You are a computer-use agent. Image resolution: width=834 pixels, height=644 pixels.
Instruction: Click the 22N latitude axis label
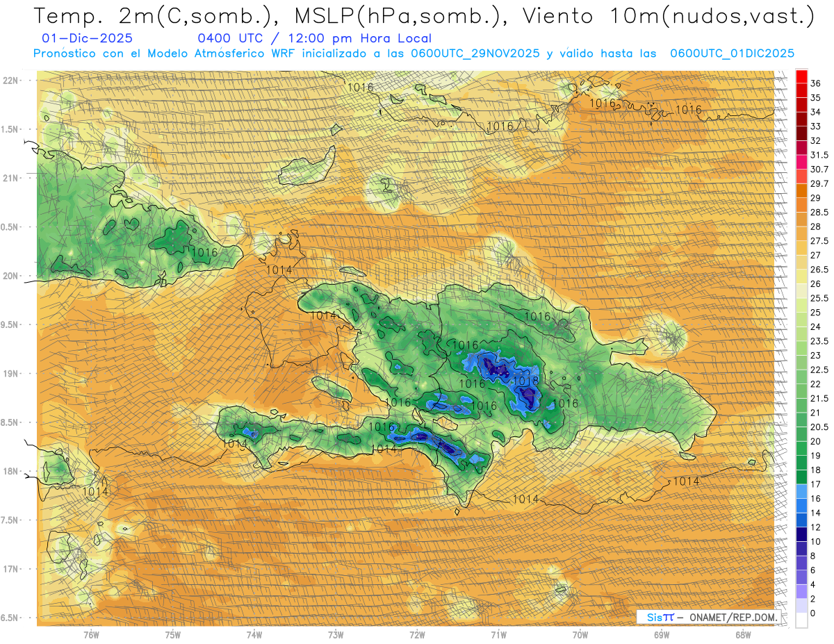[10, 81]
